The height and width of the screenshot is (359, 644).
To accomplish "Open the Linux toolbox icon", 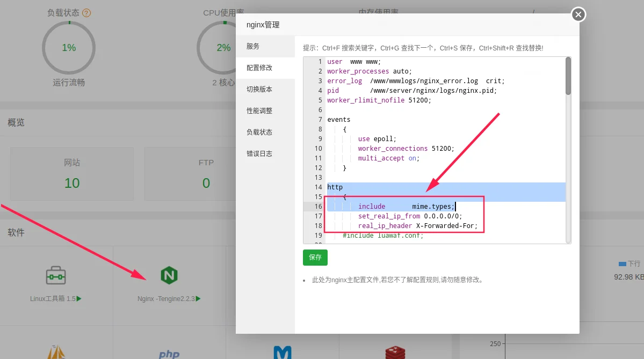I will (56, 275).
